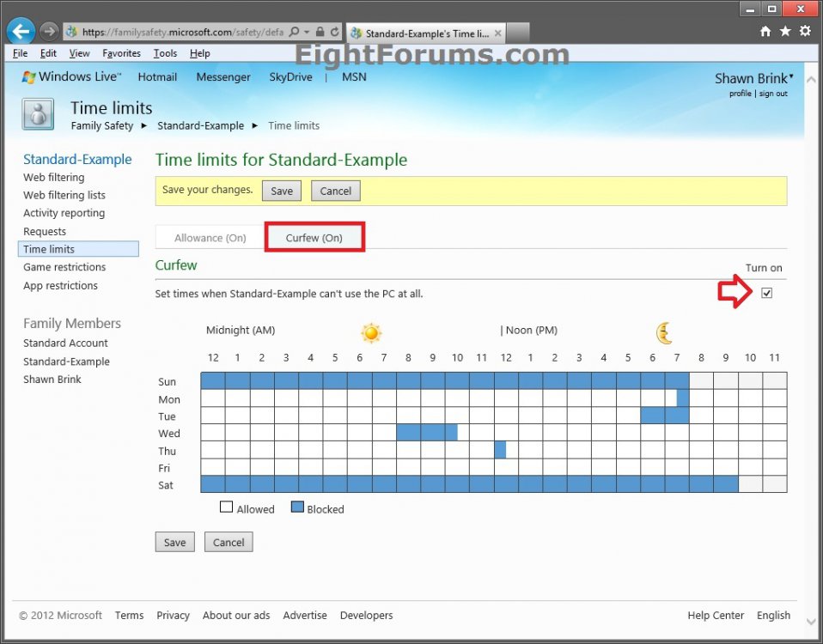Open the address bar search magnifier
823x644 pixels.
pos(295,32)
